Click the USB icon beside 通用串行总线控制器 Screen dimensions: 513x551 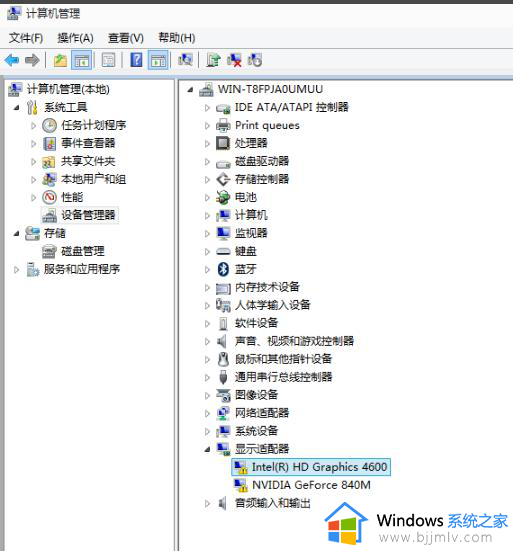point(223,377)
